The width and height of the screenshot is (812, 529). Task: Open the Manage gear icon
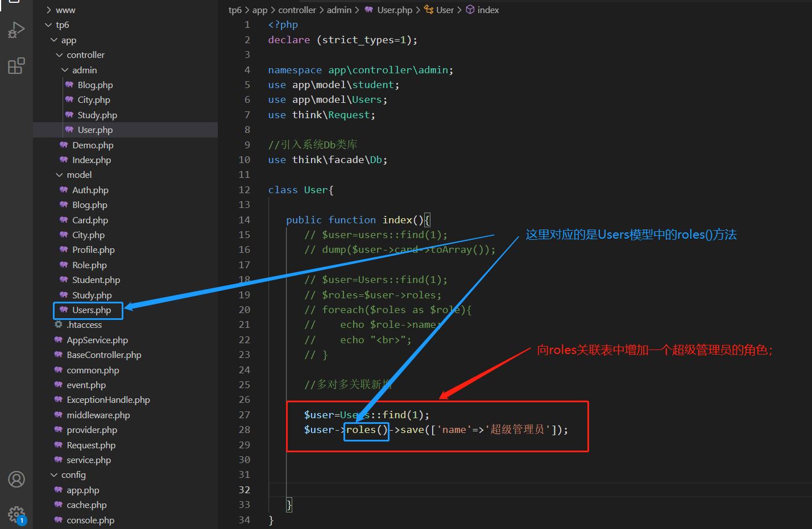(16, 515)
